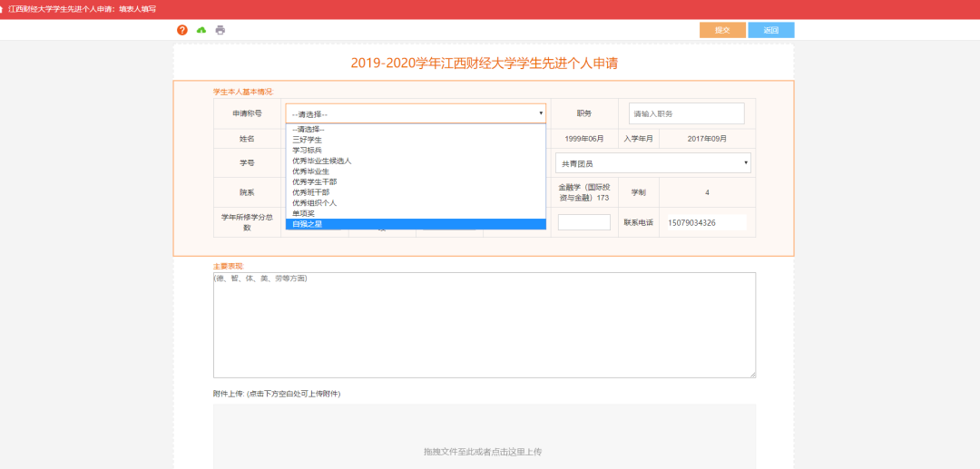Image resolution: width=980 pixels, height=469 pixels.
Task: Open the 共青团员 political status dropdown
Action: click(653, 163)
